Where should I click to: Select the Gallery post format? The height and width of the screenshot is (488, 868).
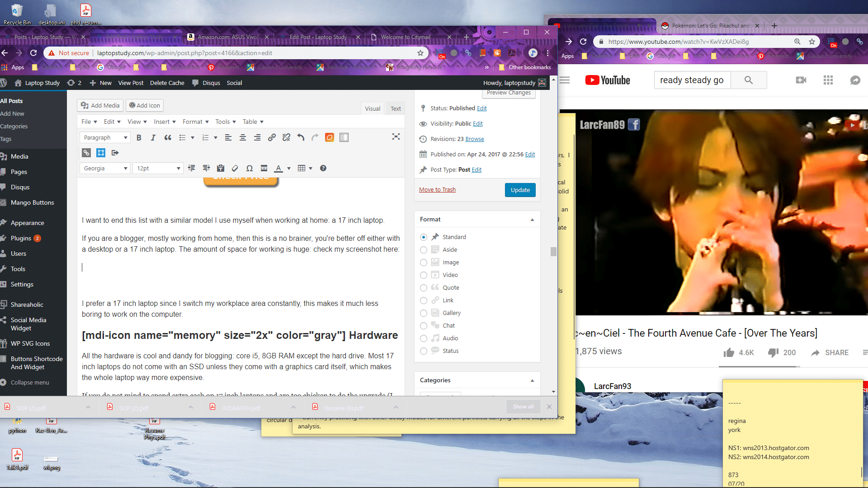click(424, 313)
